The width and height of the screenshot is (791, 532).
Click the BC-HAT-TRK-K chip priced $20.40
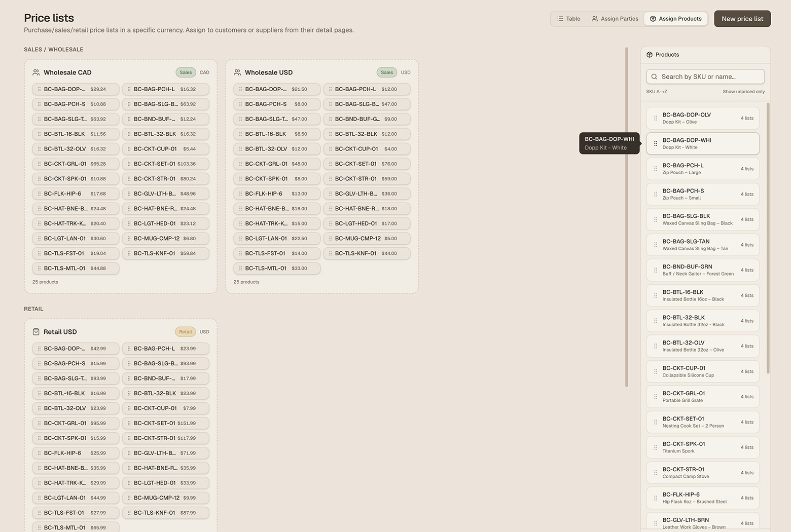tap(76, 223)
